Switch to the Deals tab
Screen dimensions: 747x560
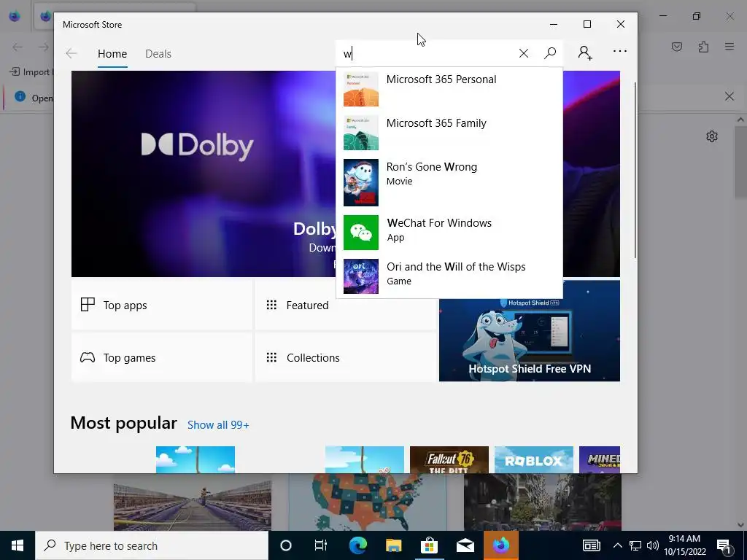click(x=158, y=54)
